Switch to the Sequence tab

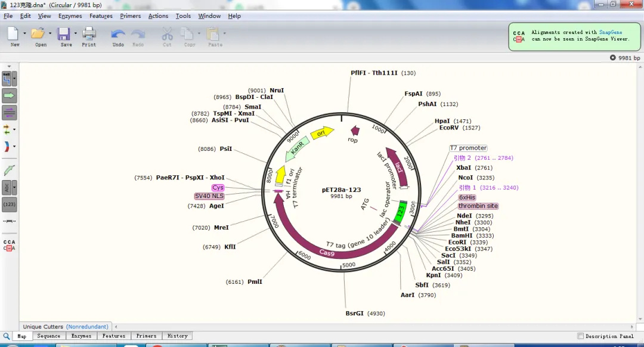[49, 336]
